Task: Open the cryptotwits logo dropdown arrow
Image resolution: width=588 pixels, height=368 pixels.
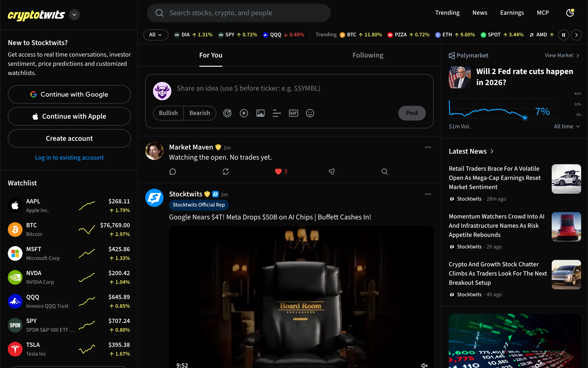Action: [x=74, y=14]
